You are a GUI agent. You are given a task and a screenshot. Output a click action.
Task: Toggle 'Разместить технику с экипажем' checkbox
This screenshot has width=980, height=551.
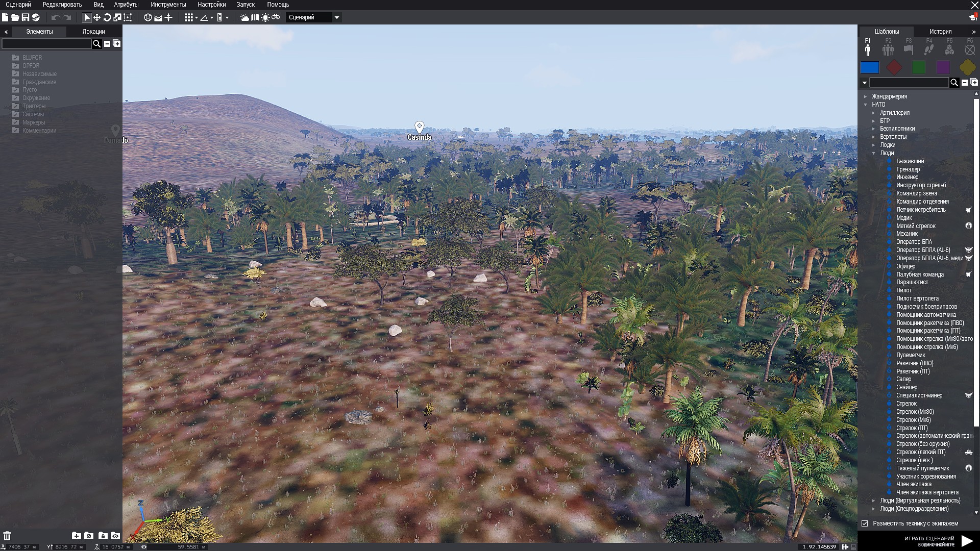tap(865, 523)
